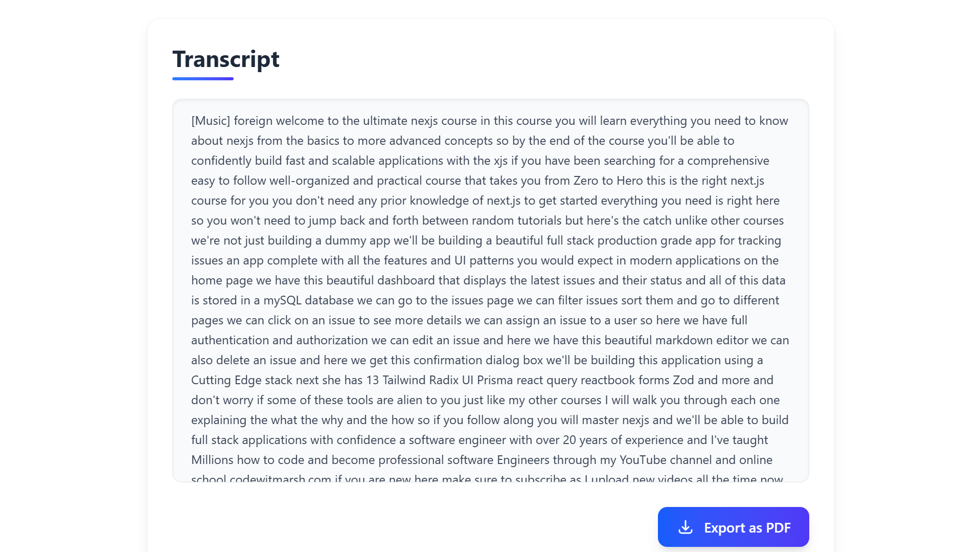Click the Transcript heading
The width and height of the screenshot is (980, 552).
(226, 59)
